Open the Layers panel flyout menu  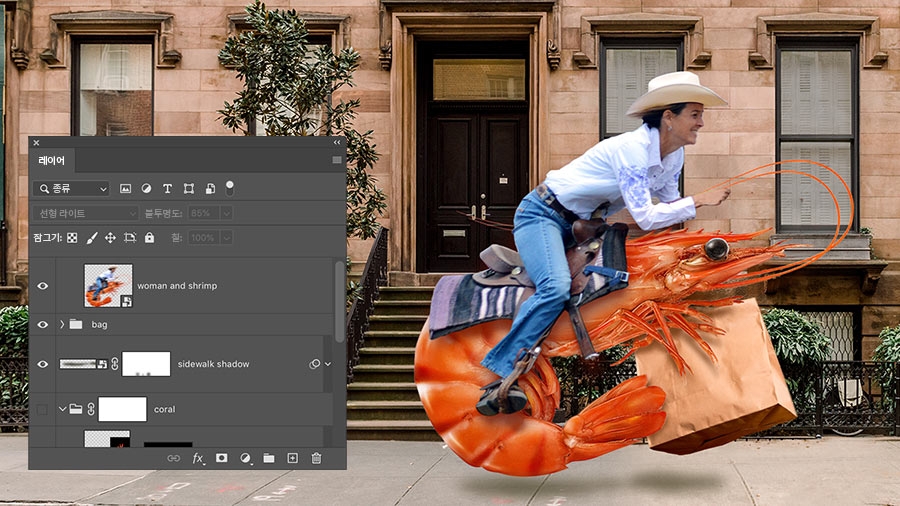(x=337, y=160)
